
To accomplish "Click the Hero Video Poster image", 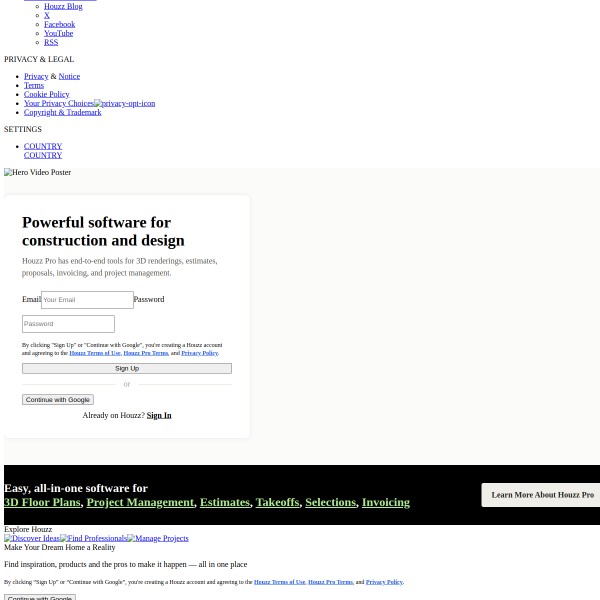I will tap(38, 172).
